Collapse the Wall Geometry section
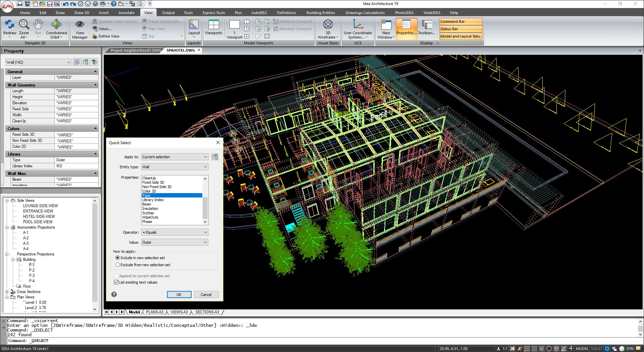Screen dimensions: 644x352 coord(95,85)
